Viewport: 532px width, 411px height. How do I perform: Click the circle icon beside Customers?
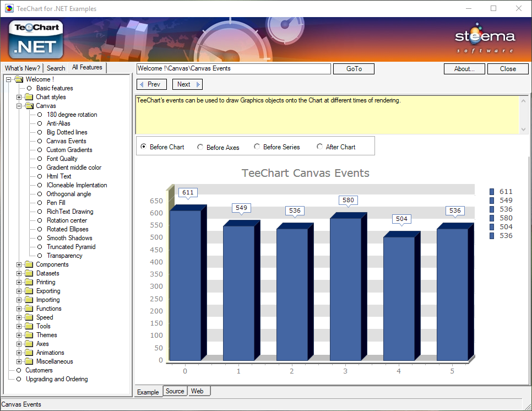[19, 370]
